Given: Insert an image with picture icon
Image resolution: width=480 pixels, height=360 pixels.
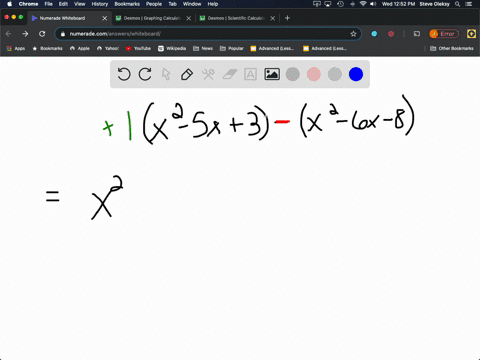Looking at the screenshot, I should click(272, 74).
